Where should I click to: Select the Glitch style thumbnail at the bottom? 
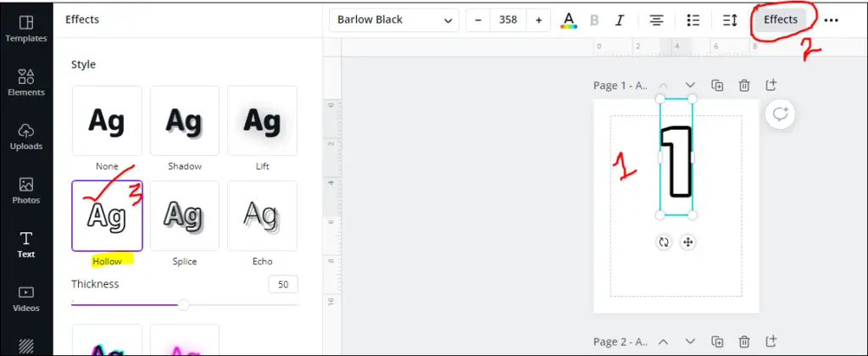coord(107,340)
